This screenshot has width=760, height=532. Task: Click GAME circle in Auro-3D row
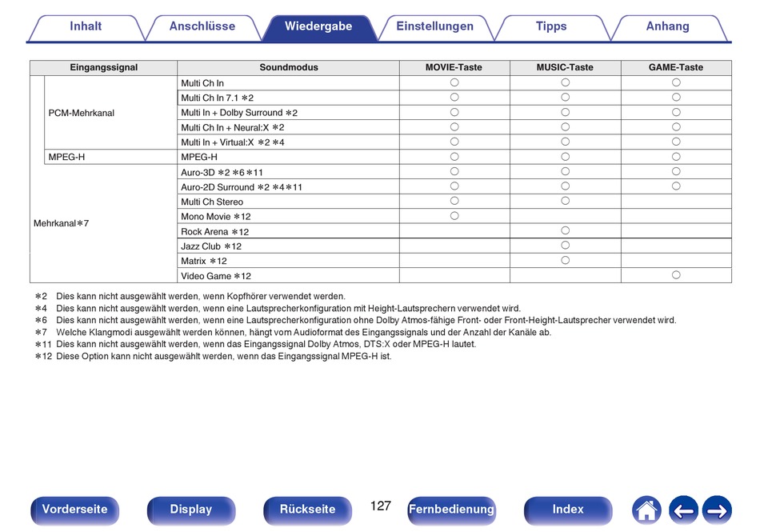pyautogui.click(x=676, y=171)
